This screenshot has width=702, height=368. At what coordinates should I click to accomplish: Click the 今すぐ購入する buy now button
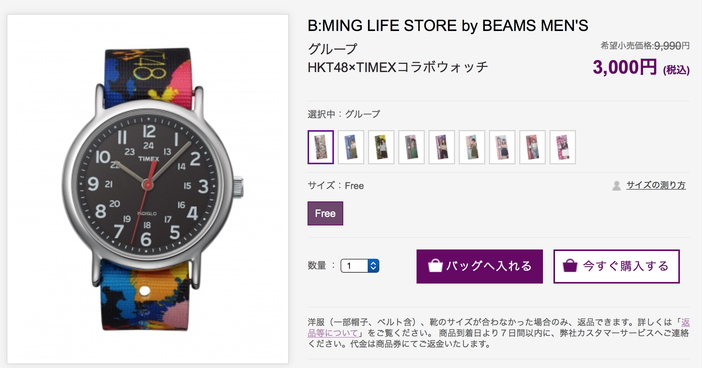point(616,266)
